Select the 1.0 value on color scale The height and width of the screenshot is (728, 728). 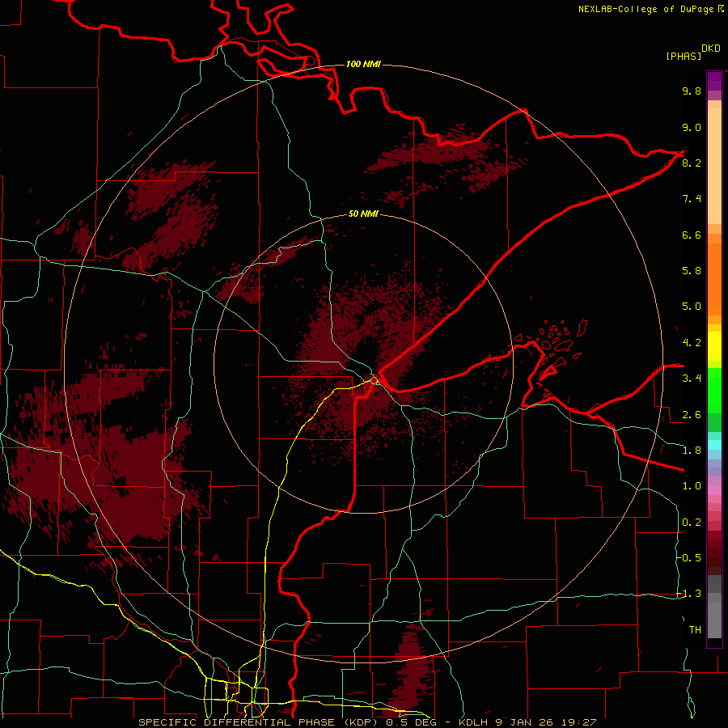pos(692,486)
